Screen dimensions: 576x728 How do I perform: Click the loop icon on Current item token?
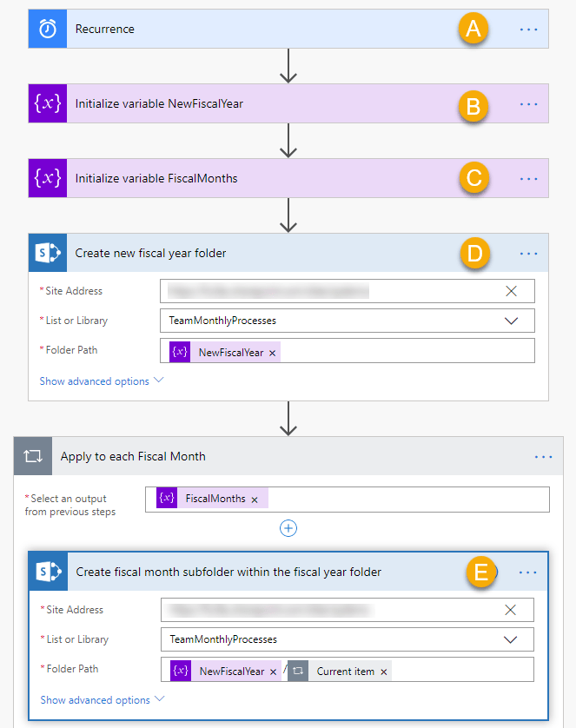[x=298, y=671]
